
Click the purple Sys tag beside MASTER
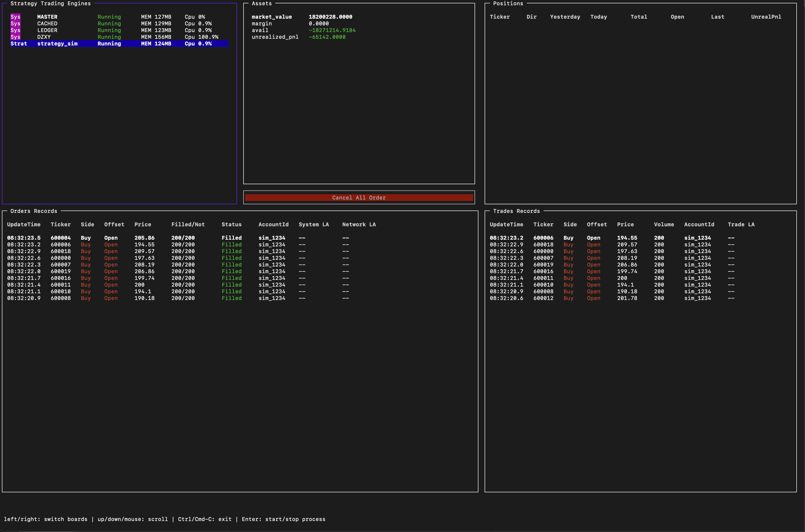point(15,17)
